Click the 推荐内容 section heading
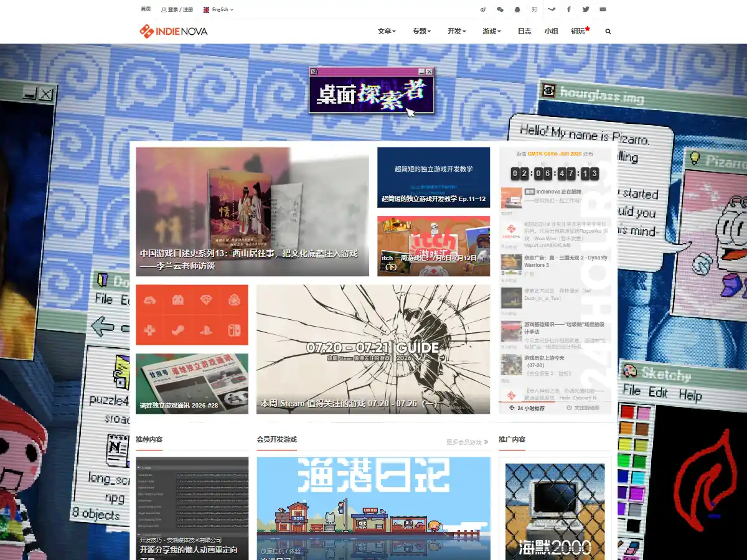Screen dimensions: 747x560 [149, 439]
